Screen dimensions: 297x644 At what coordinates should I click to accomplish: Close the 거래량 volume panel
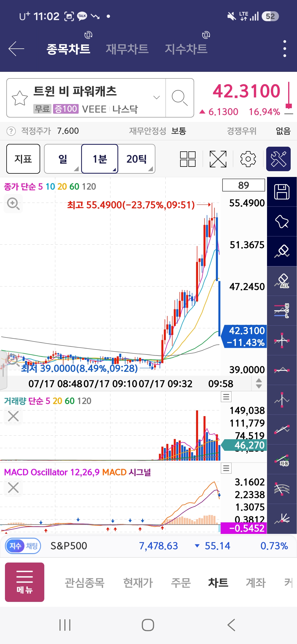[x=13, y=416]
